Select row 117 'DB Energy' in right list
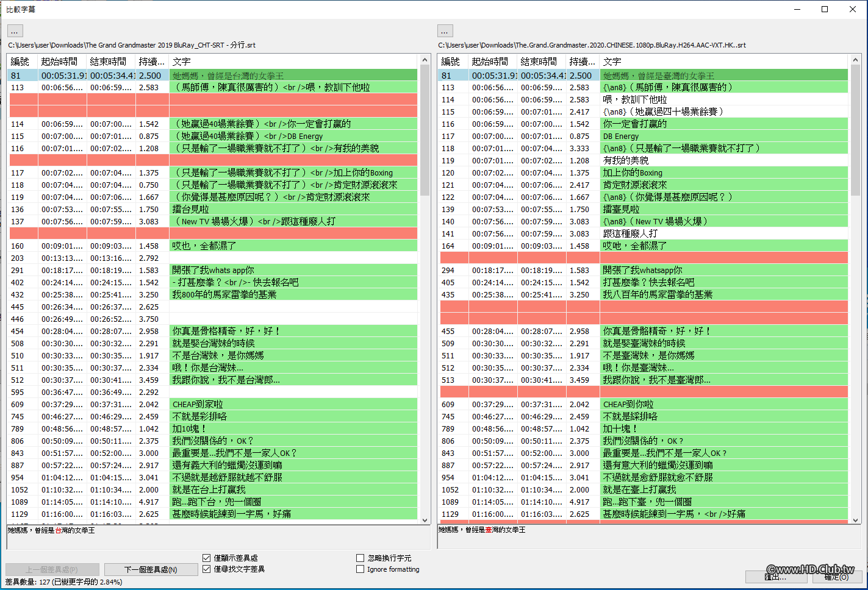Image resolution: width=868 pixels, height=590 pixels. (643, 137)
